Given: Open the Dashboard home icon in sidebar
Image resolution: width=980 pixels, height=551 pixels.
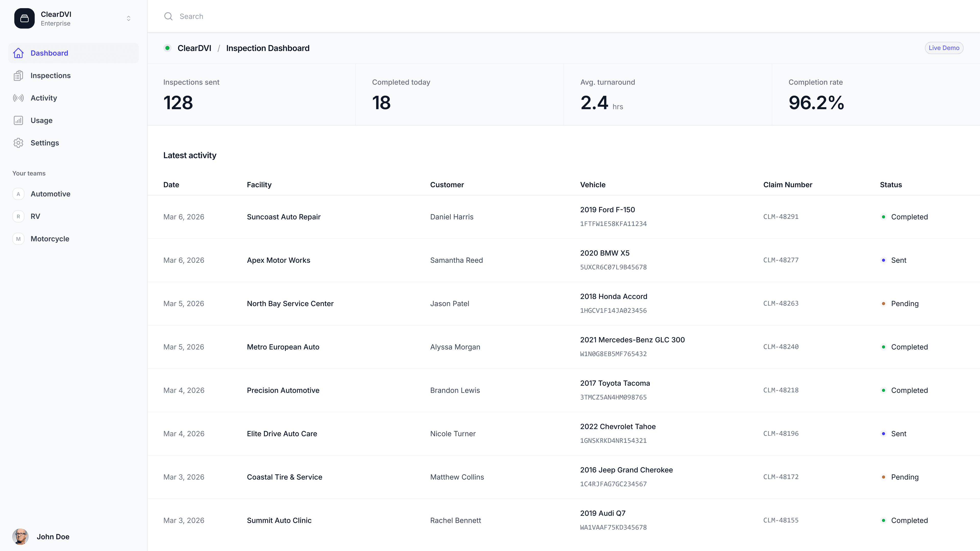Looking at the screenshot, I should click(x=19, y=53).
